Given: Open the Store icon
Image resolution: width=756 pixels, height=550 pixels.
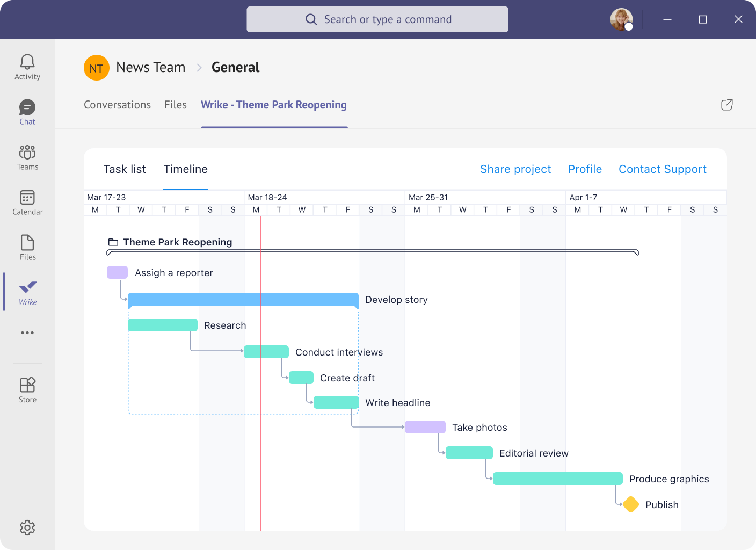Looking at the screenshot, I should 27,389.
